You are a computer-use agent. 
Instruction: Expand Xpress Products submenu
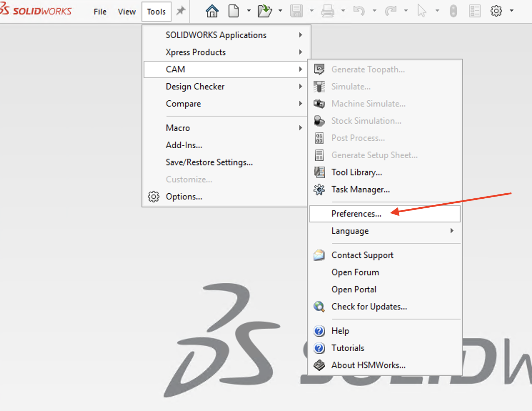point(226,52)
